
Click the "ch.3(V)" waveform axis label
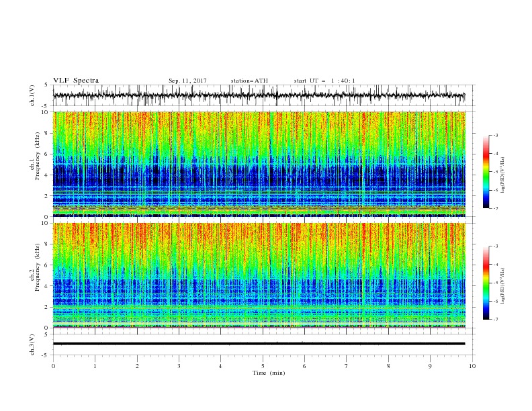tap(32, 345)
